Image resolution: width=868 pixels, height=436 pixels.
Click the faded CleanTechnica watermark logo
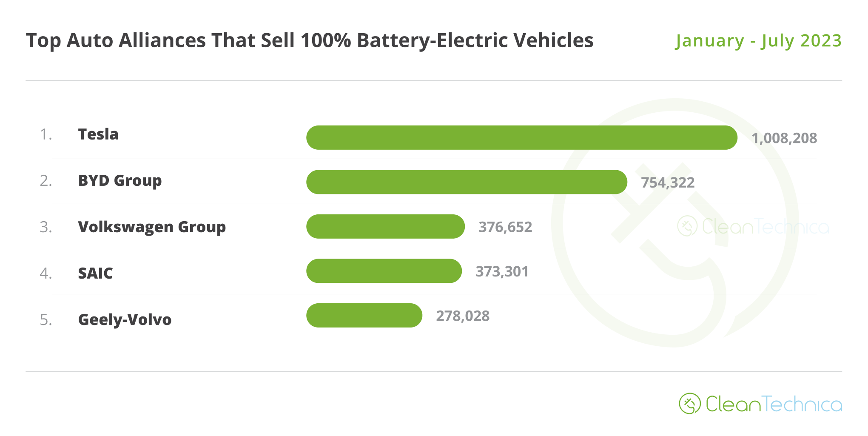click(753, 226)
